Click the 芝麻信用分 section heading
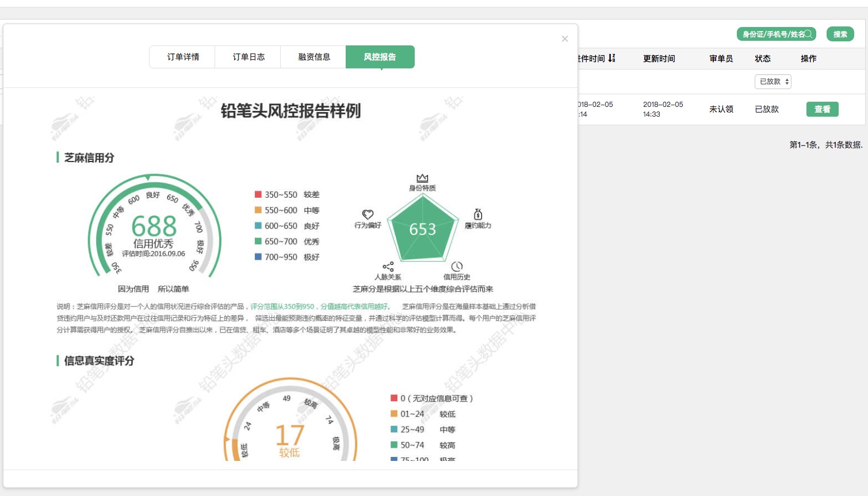This screenshot has height=496, width=868. point(89,157)
